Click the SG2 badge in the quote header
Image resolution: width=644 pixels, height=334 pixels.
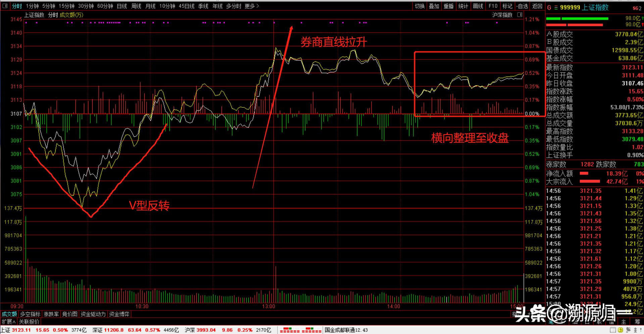[637, 8]
